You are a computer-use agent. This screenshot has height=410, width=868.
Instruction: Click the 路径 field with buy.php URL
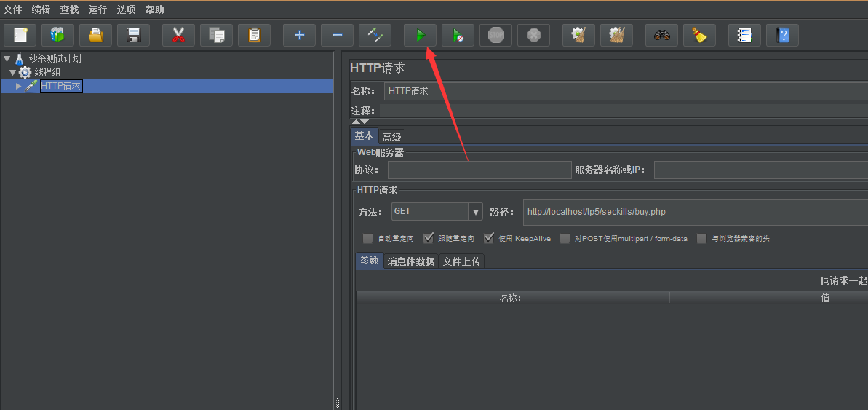coord(696,212)
